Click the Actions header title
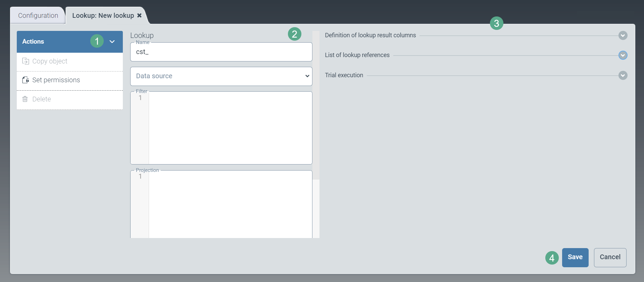644x282 pixels. [x=33, y=42]
